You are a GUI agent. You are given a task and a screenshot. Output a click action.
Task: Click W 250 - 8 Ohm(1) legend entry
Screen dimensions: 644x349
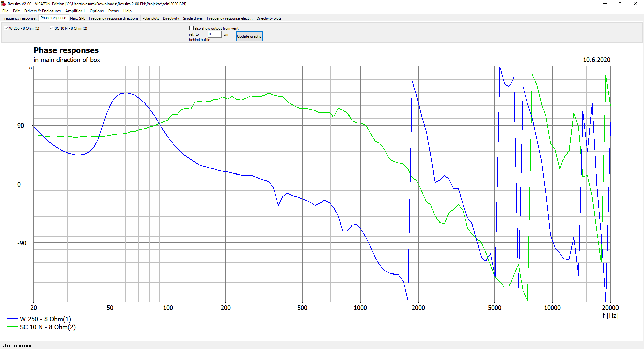tap(46, 319)
